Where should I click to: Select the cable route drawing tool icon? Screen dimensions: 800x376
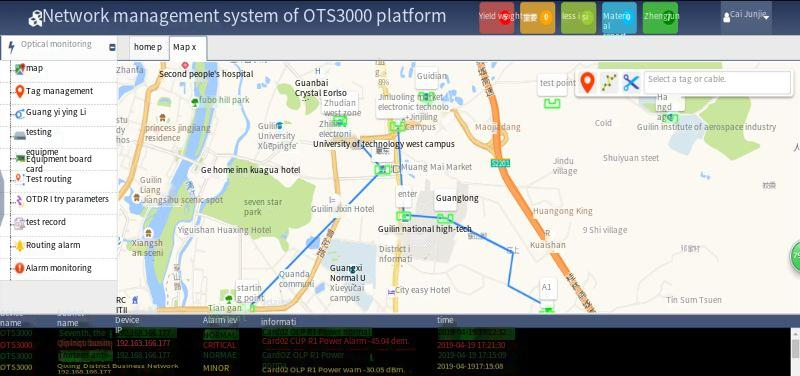point(609,83)
